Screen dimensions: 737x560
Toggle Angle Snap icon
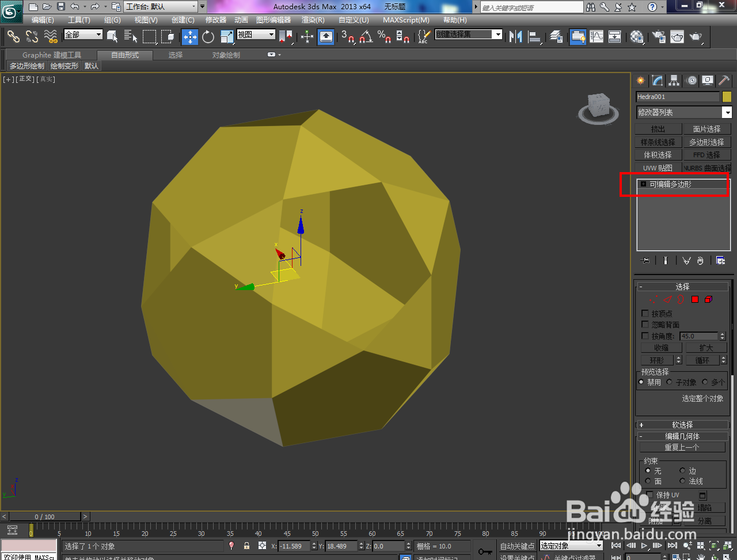coord(366,36)
